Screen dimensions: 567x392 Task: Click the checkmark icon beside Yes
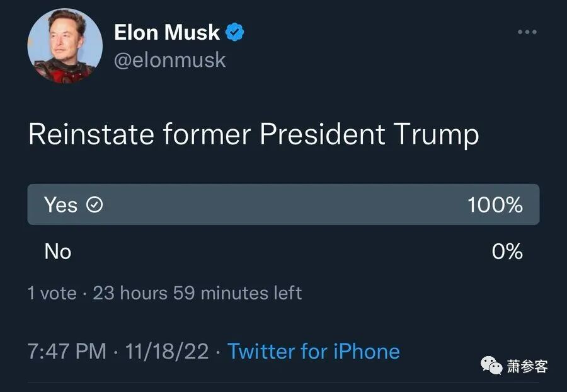tap(94, 205)
